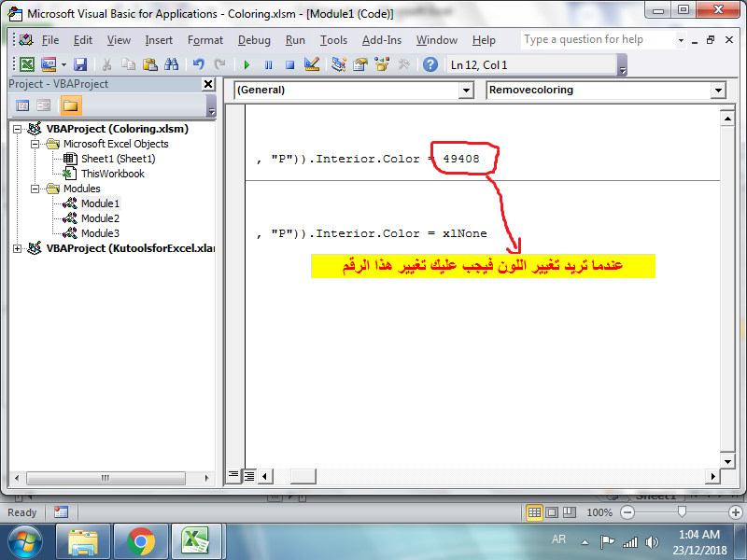Collapse the Modules folder
Image resolution: width=747 pixels, height=560 pixels.
35,189
